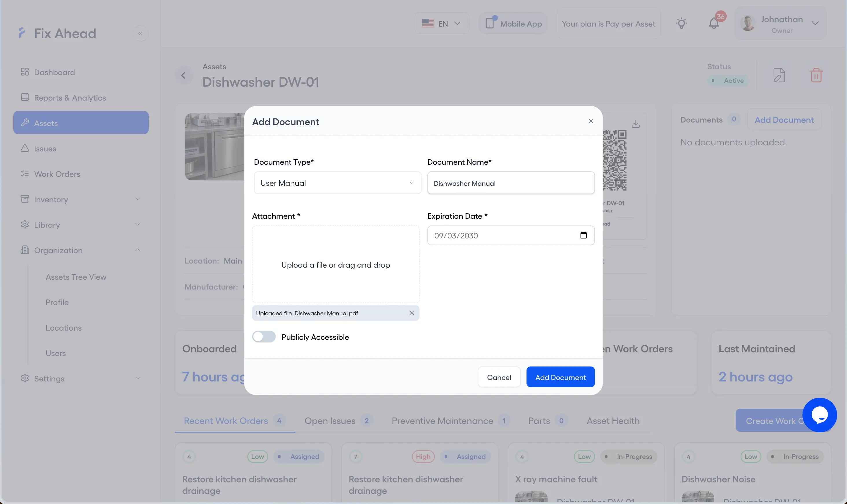Click the edit asset icon
The height and width of the screenshot is (504, 847).
click(779, 75)
